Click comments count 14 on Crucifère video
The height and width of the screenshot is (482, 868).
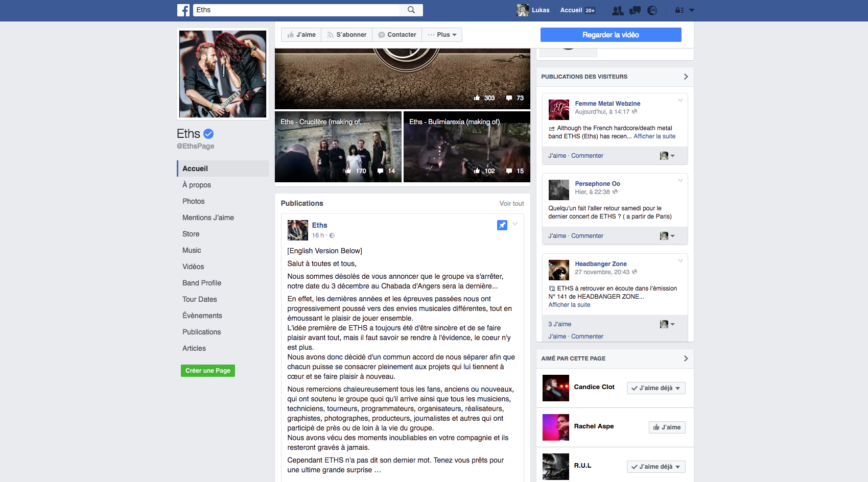coord(386,171)
